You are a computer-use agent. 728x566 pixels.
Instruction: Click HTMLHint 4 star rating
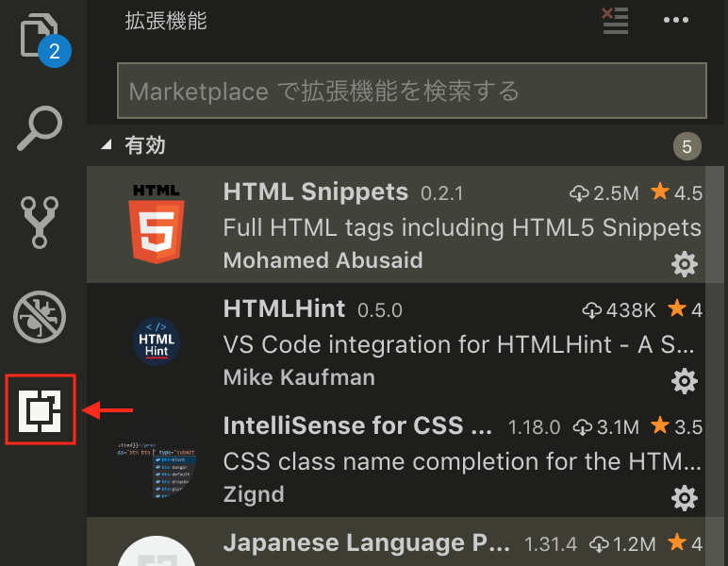tap(685, 309)
